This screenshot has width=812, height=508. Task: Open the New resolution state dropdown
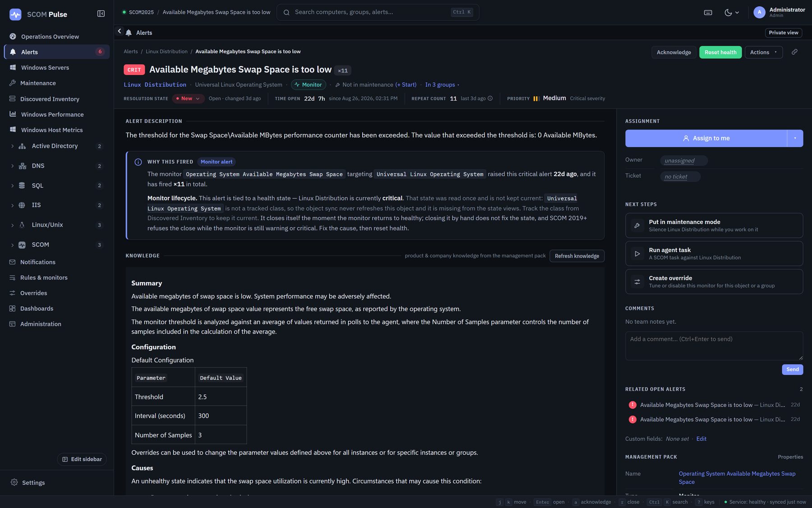click(x=188, y=98)
